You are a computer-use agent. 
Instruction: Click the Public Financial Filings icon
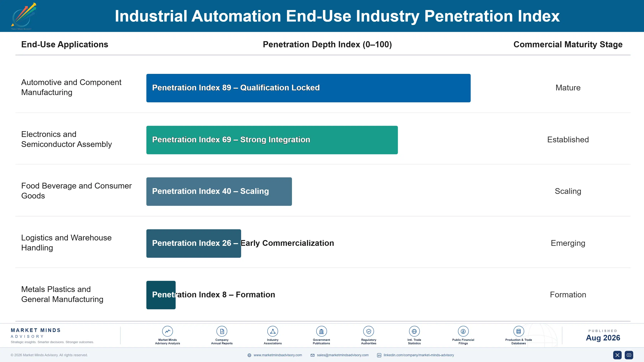[x=463, y=331]
